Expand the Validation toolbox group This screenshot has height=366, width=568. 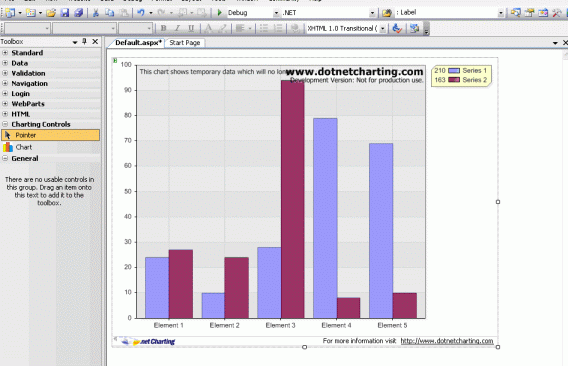pos(5,73)
